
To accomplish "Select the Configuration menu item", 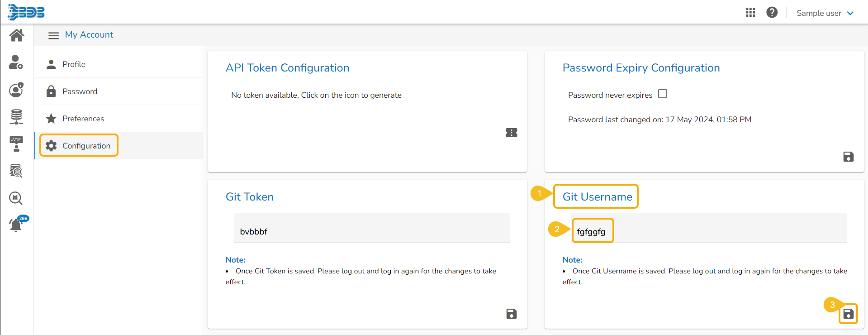I will pyautogui.click(x=86, y=146).
